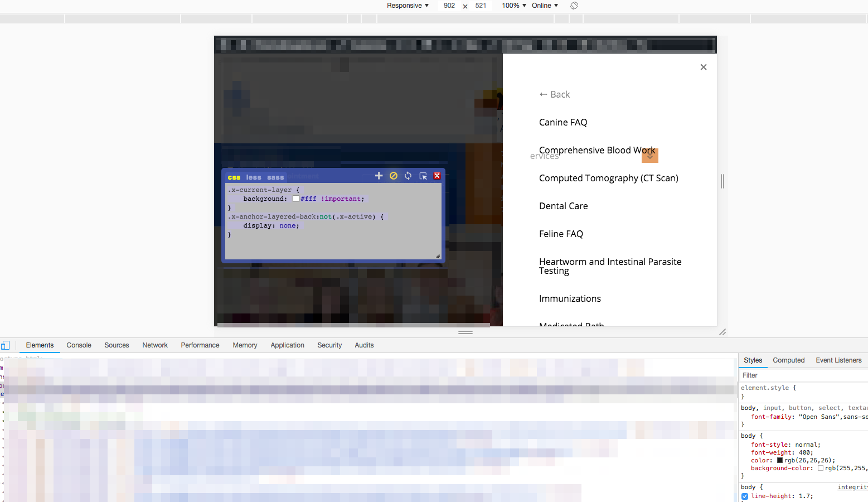
Task: Close the mobile menu with X icon
Action: tap(704, 67)
